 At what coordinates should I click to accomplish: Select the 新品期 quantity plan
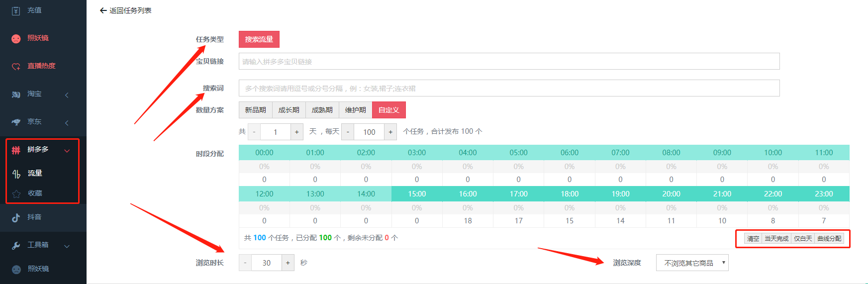(255, 110)
